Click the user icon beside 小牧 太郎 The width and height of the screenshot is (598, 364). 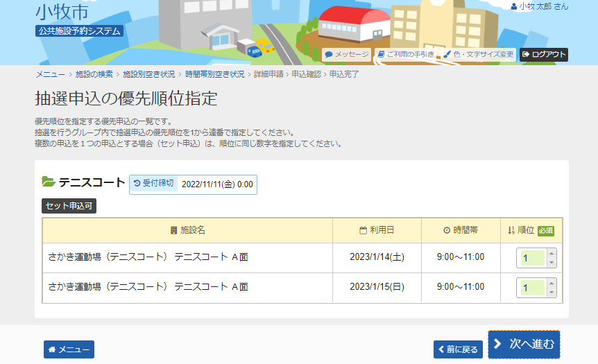click(513, 6)
